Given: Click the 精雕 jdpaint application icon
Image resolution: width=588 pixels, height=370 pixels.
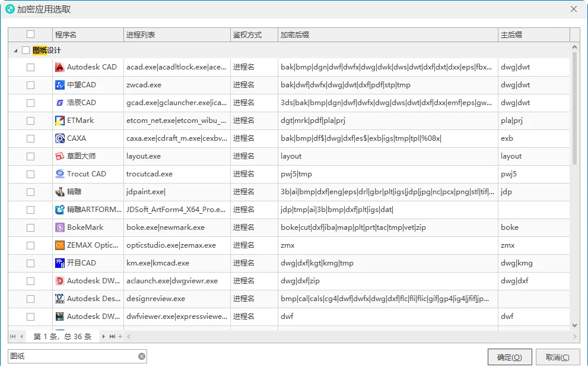Looking at the screenshot, I should click(x=59, y=192).
